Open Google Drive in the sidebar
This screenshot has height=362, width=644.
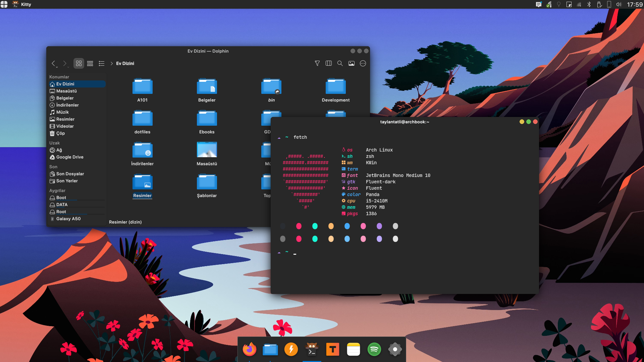point(77,157)
